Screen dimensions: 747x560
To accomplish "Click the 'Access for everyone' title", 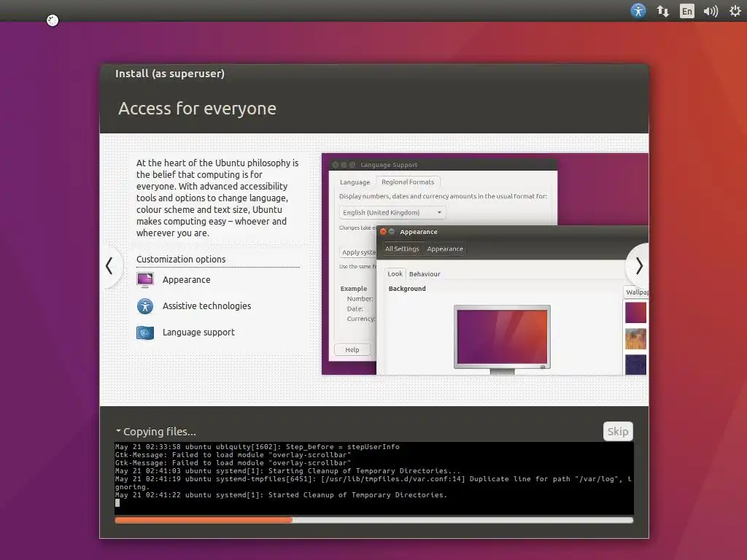I will click(197, 109).
